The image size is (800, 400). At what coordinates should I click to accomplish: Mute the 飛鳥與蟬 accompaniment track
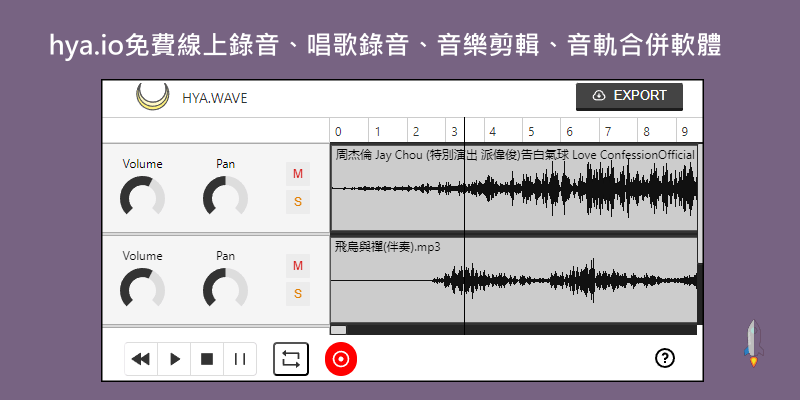(x=298, y=265)
